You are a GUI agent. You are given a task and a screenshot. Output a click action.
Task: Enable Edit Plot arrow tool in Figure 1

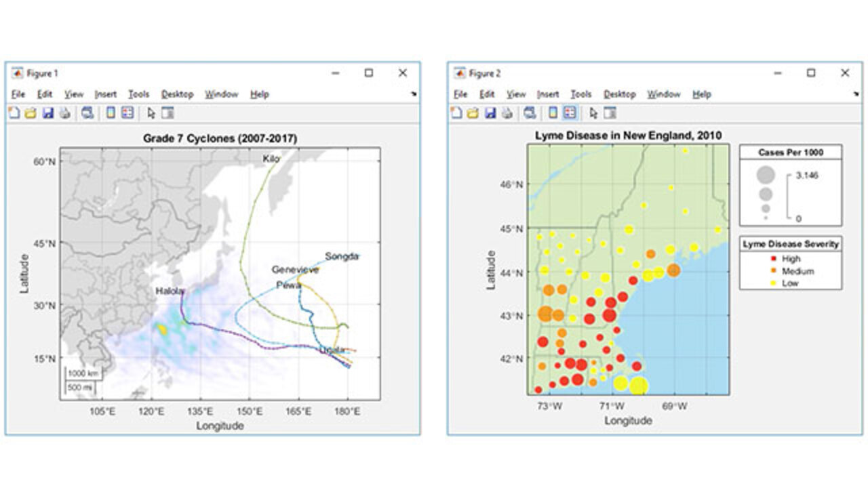coord(151,113)
